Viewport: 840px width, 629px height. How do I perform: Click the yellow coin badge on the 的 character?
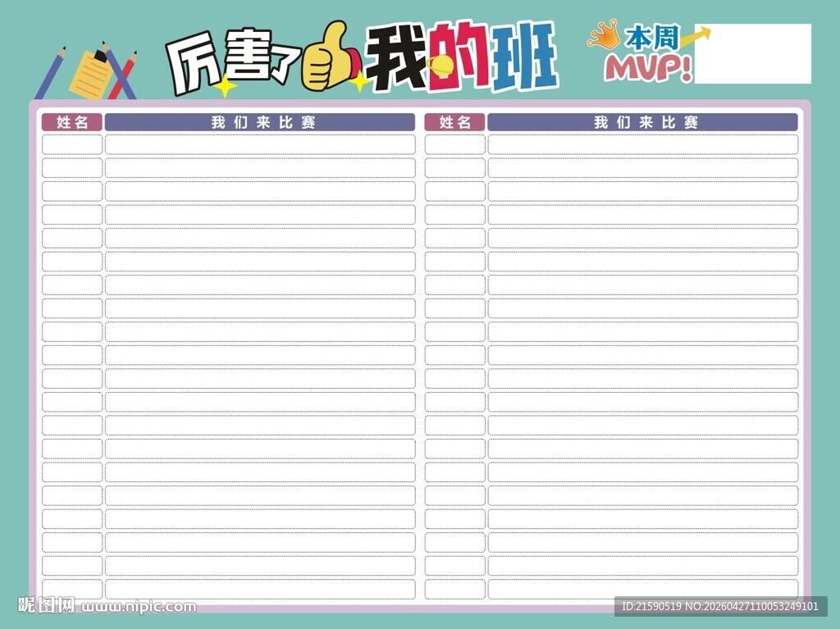point(441,66)
